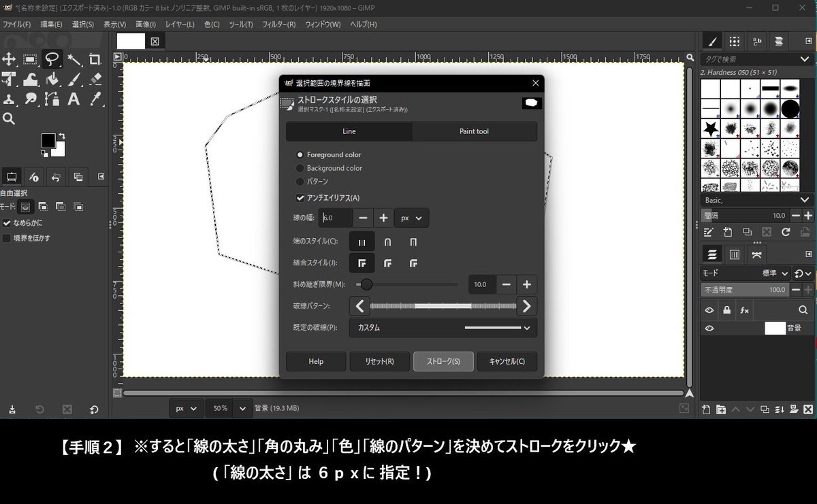This screenshot has width=817, height=504.
Task: Click the キャンセル(C) button
Action: [x=507, y=361]
